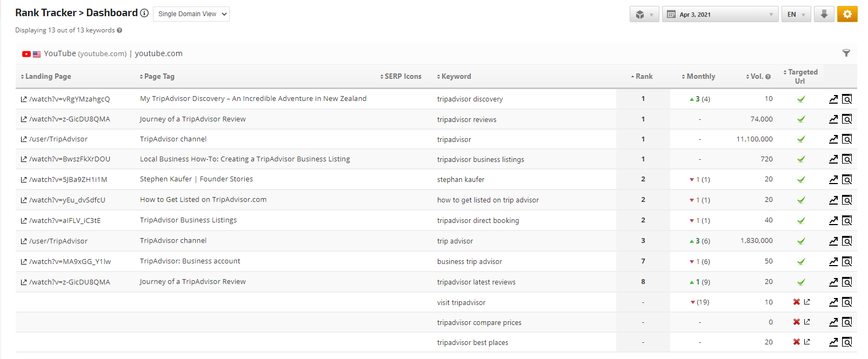Click info icon beside Dashboard title
The height and width of the screenshot is (359, 868).
pyautogui.click(x=144, y=13)
